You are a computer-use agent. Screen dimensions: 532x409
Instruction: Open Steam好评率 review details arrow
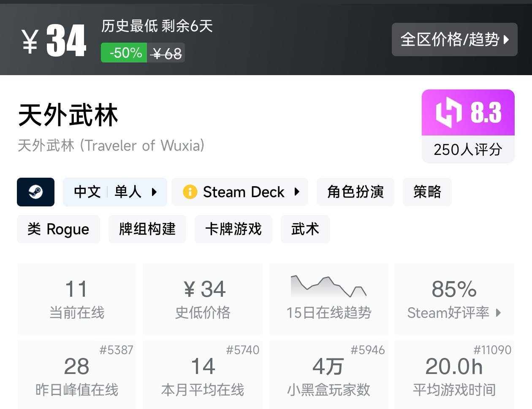(499, 313)
